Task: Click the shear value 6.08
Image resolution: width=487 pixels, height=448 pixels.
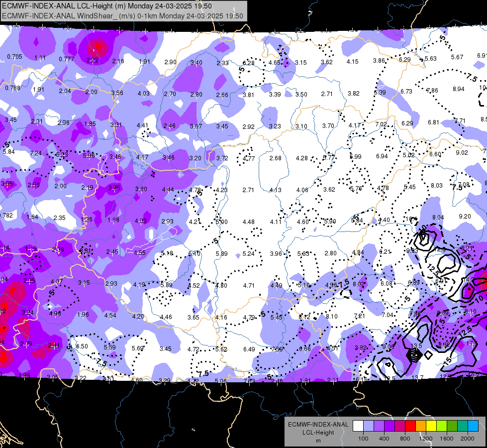Action: pyautogui.click(x=387, y=284)
